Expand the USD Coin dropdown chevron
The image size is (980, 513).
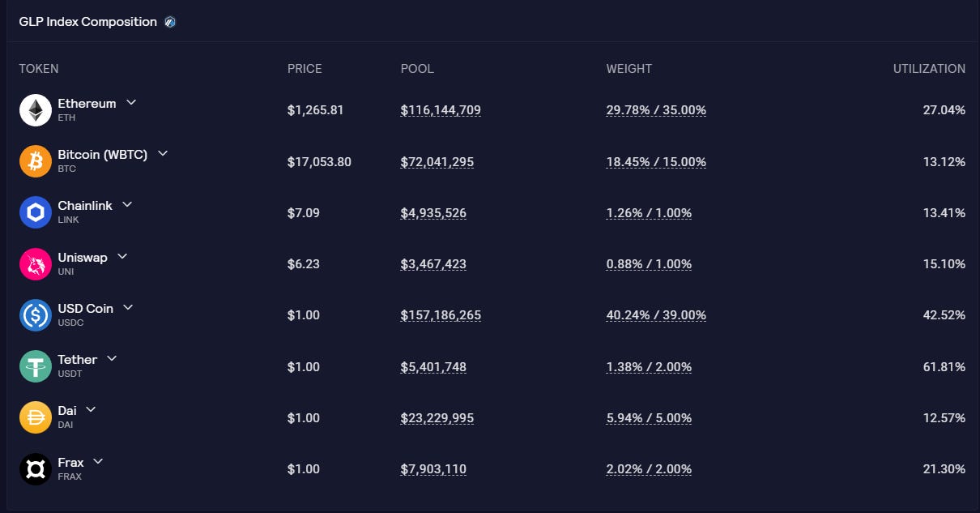tap(127, 307)
